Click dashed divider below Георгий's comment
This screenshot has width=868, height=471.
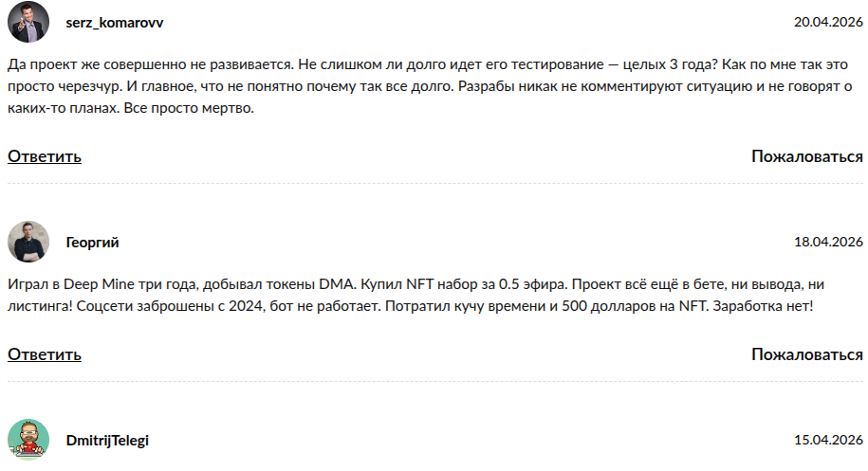tap(435, 381)
